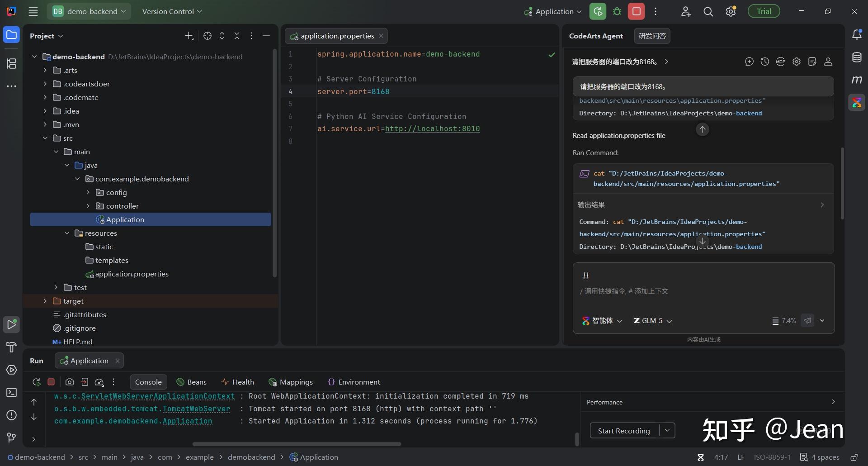
Task: Switch to the Health tab
Action: pos(237,382)
